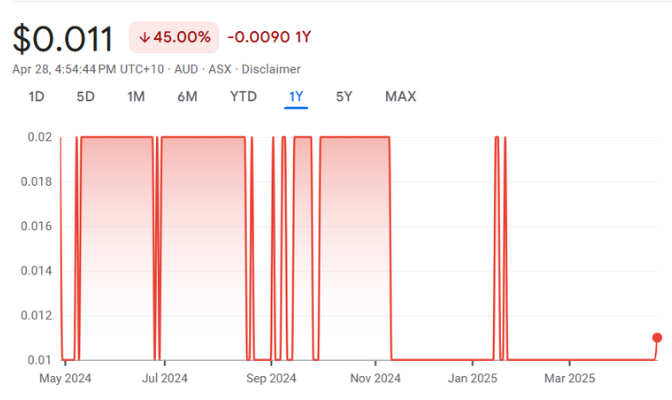Click the $0.011 price value
This screenshot has height=400, width=672.
pyautogui.click(x=63, y=39)
